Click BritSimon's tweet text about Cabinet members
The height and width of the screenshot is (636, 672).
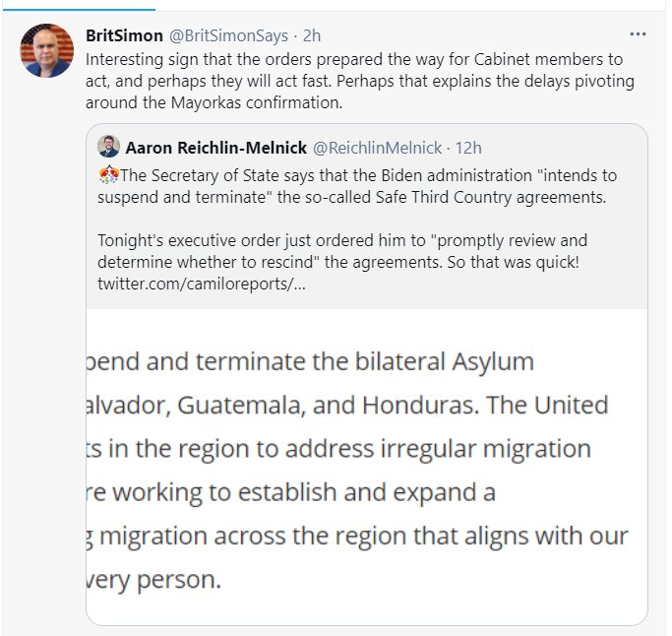pos(360,81)
